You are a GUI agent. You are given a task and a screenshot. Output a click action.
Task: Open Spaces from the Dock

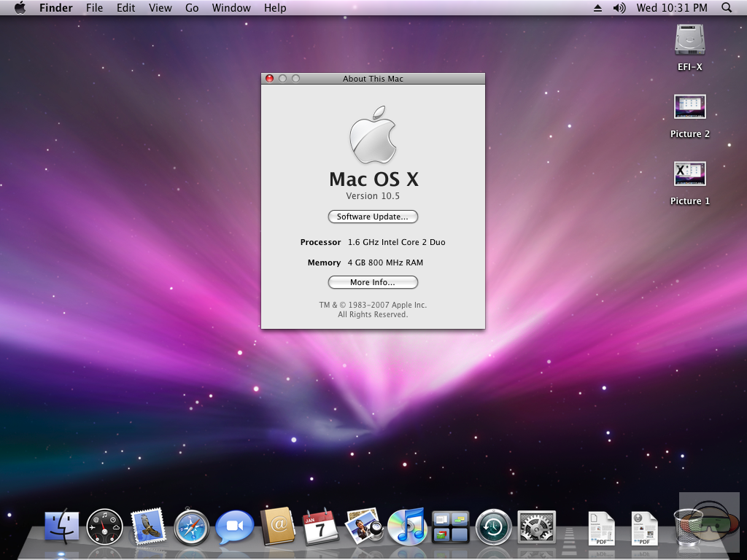[450, 526]
